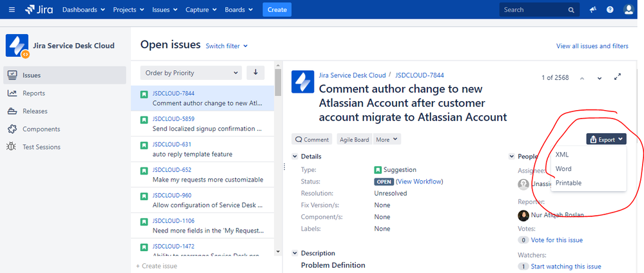The image size is (644, 273).
Task: Select 'Make my requests more customizable' issue
Action: point(202,174)
